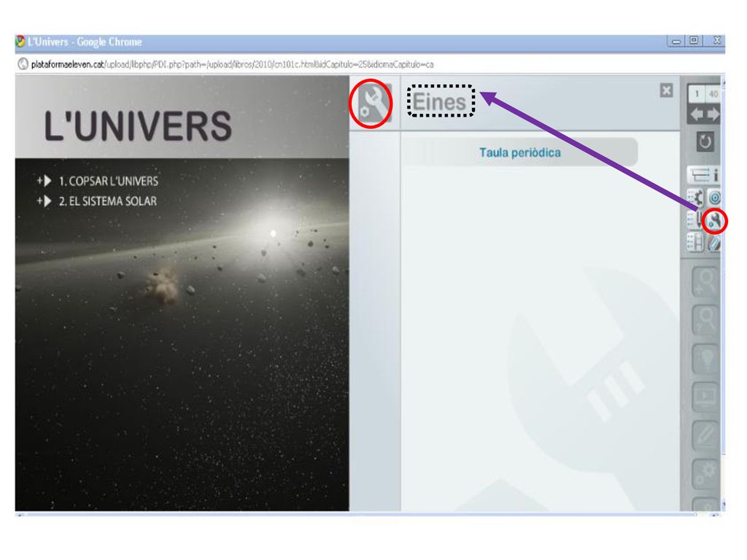Click the horizontal scrollbar at bottom
The width and height of the screenshot is (747, 560).
click(361, 515)
